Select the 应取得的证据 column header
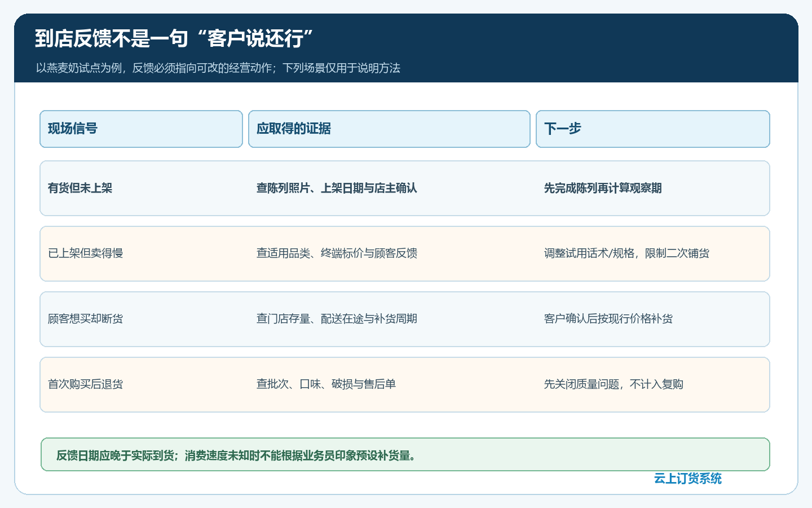This screenshot has height=508, width=812. (x=389, y=129)
